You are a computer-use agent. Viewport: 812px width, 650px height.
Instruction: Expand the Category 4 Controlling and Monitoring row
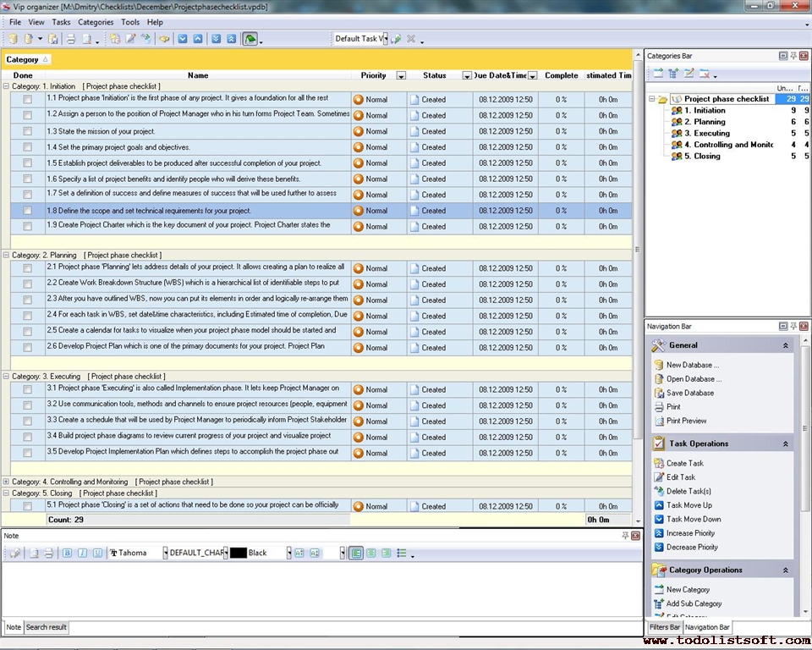(x=7, y=482)
